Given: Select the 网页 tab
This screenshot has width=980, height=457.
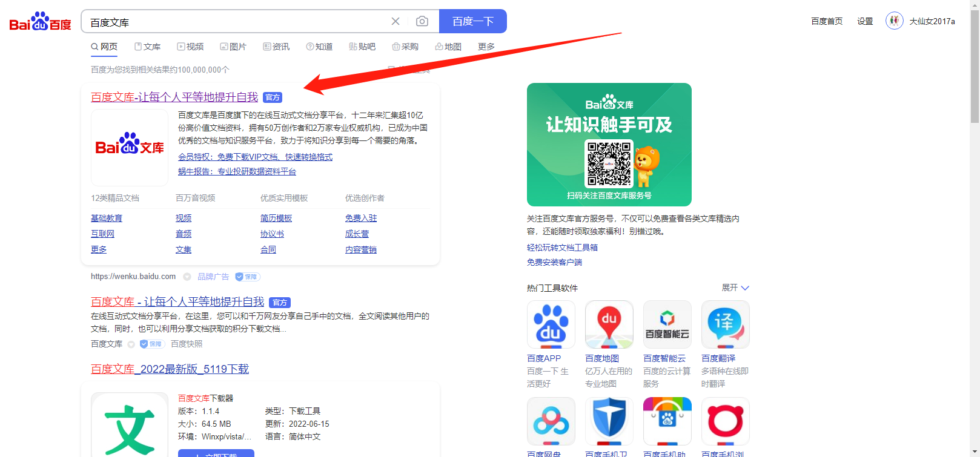Looking at the screenshot, I should 104,47.
